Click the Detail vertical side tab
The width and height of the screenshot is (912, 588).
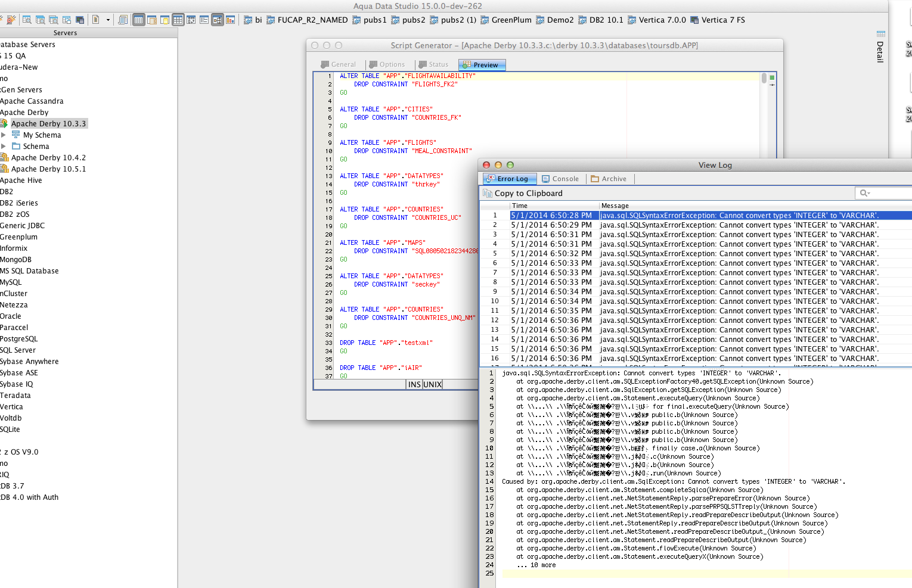pyautogui.click(x=880, y=52)
